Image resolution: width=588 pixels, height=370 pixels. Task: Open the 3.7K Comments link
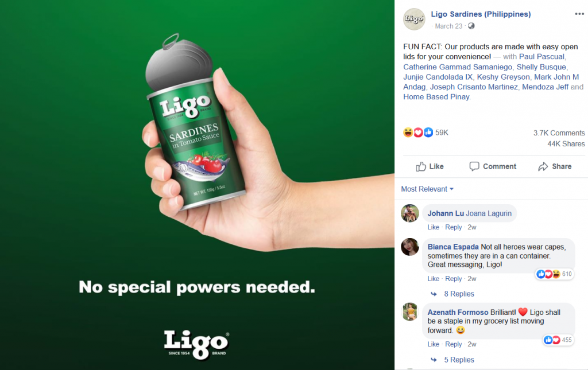pyautogui.click(x=559, y=133)
